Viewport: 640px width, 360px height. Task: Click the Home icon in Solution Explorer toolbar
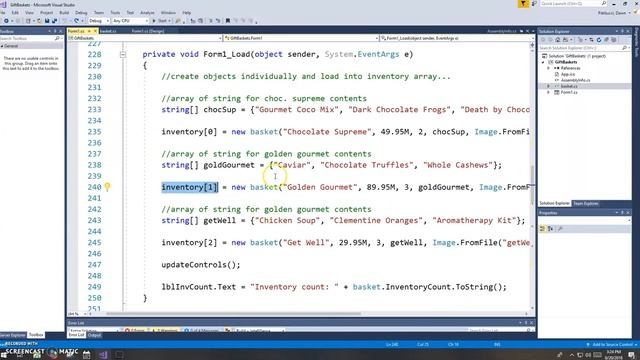pyautogui.click(x=558, y=40)
